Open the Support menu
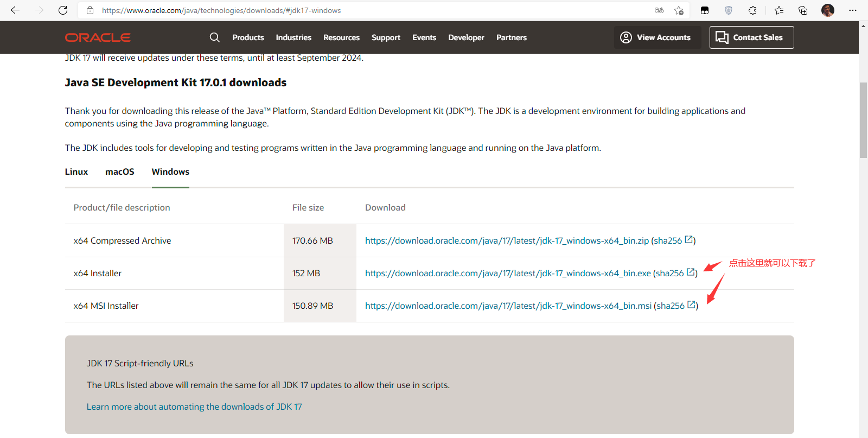The width and height of the screenshot is (868, 438). click(x=386, y=37)
